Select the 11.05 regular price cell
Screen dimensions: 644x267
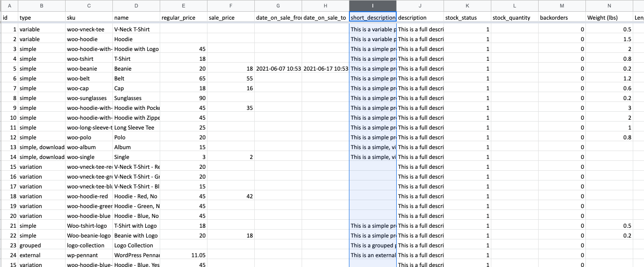pos(183,255)
